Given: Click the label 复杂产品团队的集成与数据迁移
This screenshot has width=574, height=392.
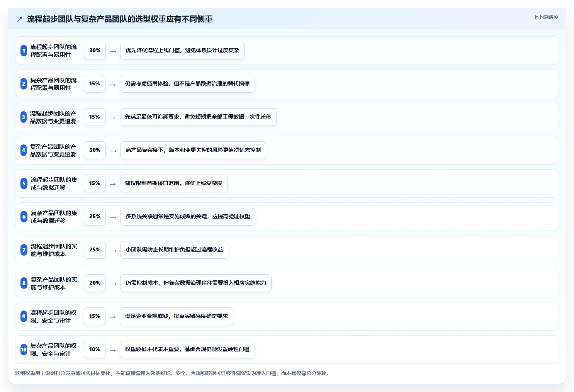Looking at the screenshot, I should click(x=54, y=217).
